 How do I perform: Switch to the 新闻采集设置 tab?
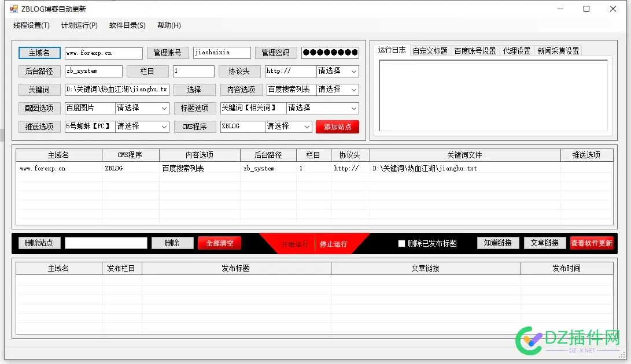point(558,51)
